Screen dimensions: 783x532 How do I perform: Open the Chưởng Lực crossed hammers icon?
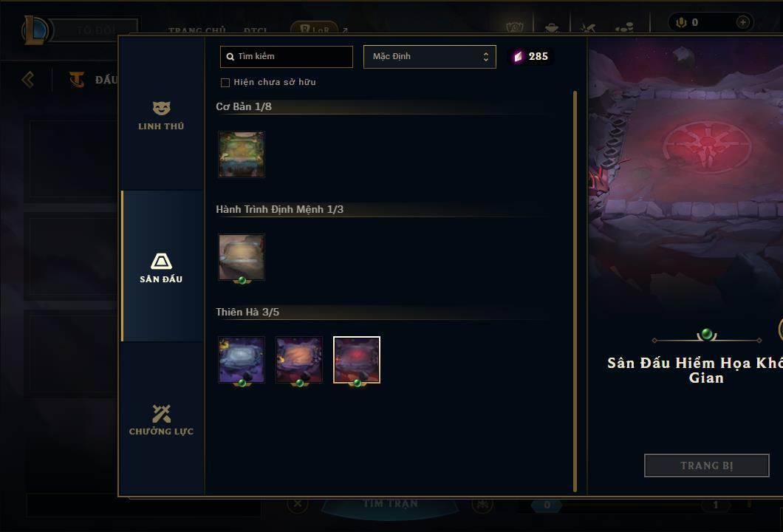(161, 414)
